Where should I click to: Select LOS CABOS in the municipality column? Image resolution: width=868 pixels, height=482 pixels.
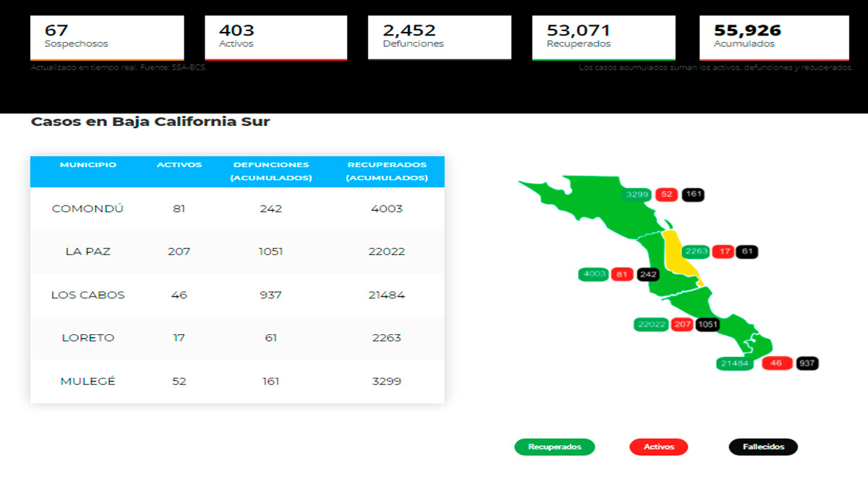pos(88,295)
